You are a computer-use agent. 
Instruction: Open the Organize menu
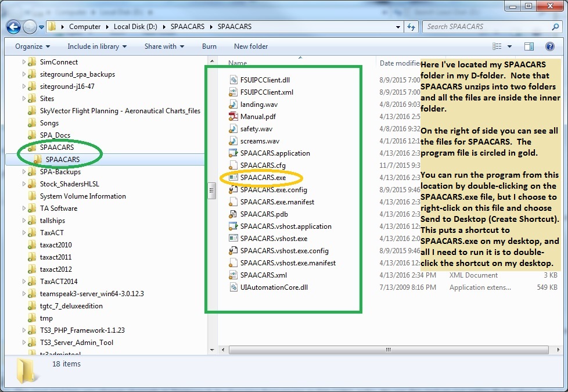[x=33, y=46]
